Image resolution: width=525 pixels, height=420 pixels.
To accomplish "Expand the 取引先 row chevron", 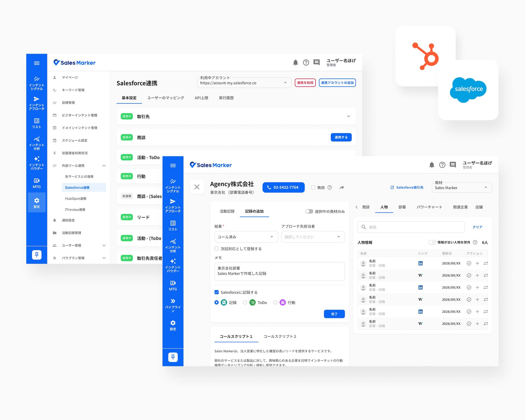I will tap(348, 116).
